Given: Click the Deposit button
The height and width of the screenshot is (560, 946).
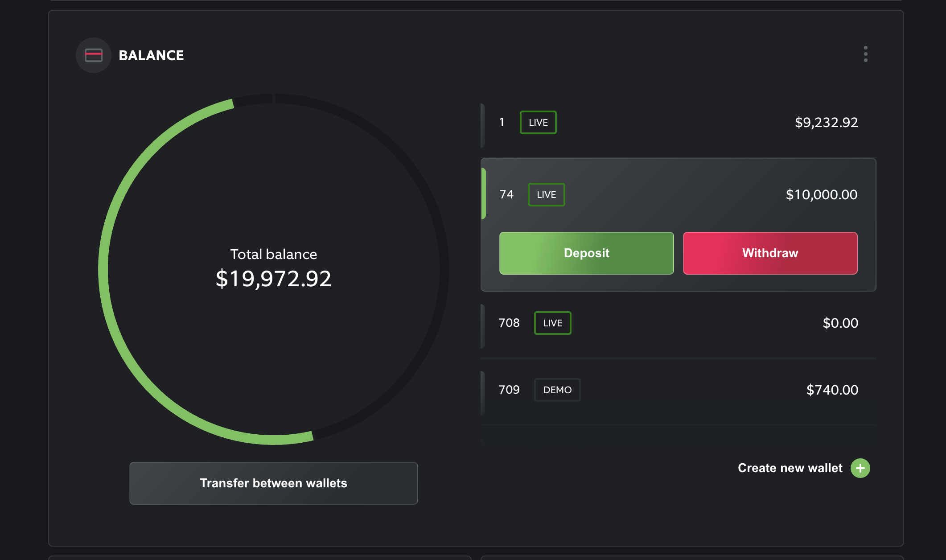Looking at the screenshot, I should 586,253.
